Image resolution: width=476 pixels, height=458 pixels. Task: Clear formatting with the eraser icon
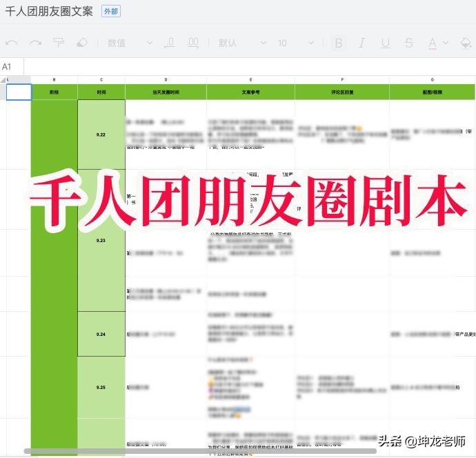(82, 43)
